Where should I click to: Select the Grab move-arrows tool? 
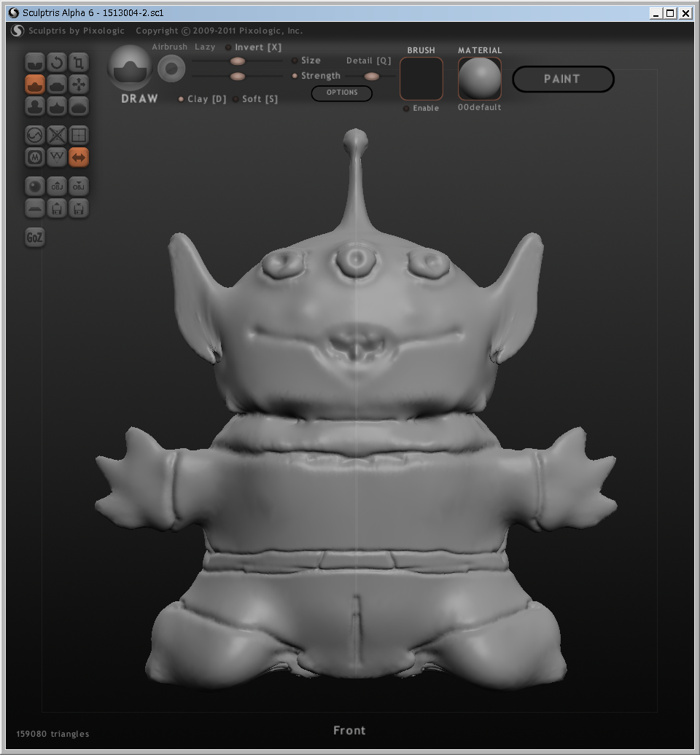[79, 85]
